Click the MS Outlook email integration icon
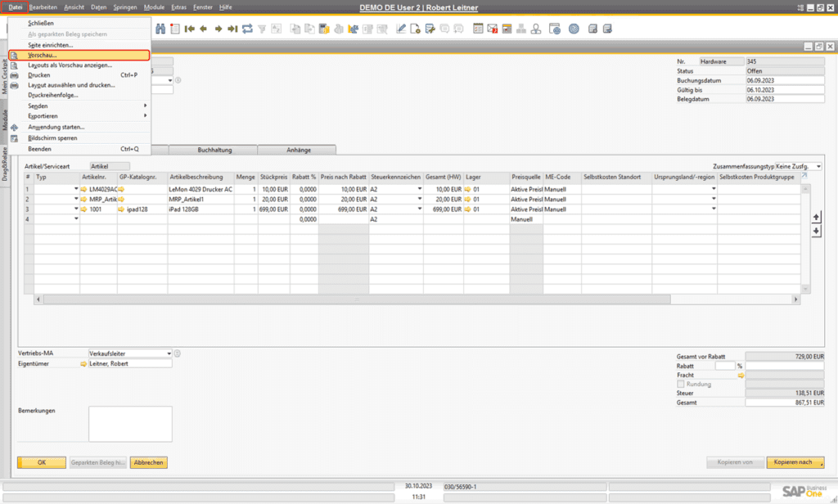Image resolution: width=838 pixels, height=504 pixels. 491,29
